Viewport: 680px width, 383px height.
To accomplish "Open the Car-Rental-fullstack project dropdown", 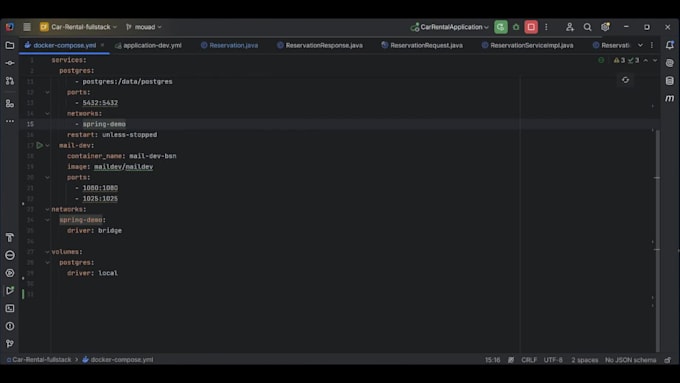I will [x=78, y=27].
